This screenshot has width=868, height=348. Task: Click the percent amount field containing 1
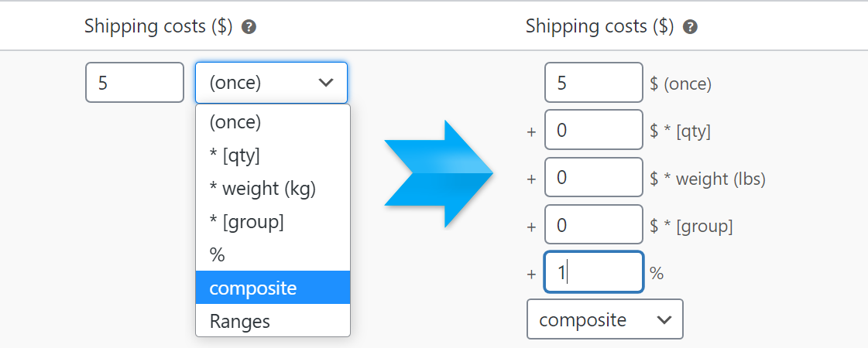593,272
